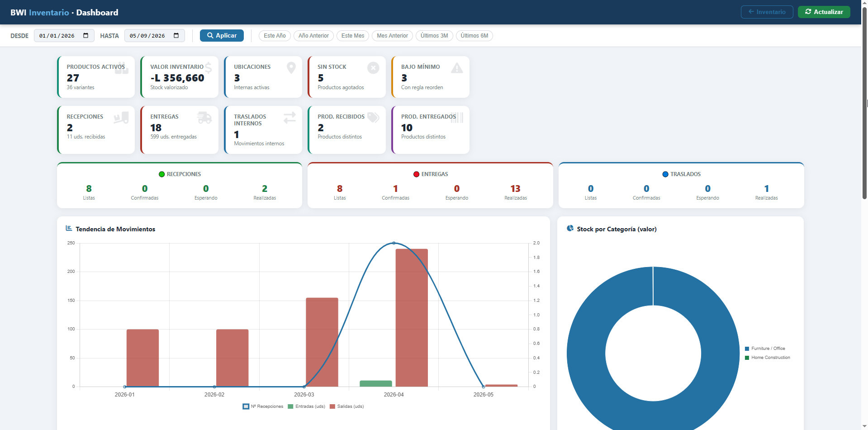The image size is (868, 430).
Task: Choose the Mes Anterior filter
Action: [392, 36]
